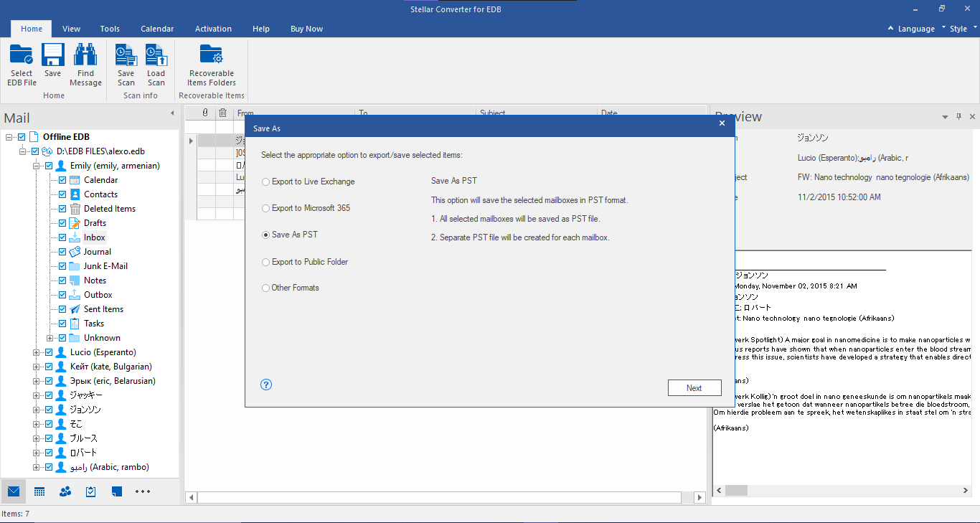Uncheck the Inbox folder checkbox
980x523 pixels.
[62, 237]
